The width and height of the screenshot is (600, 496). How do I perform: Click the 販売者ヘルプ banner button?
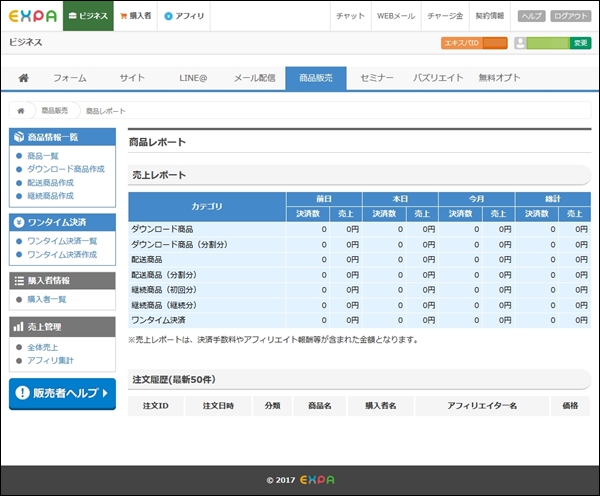point(62,394)
